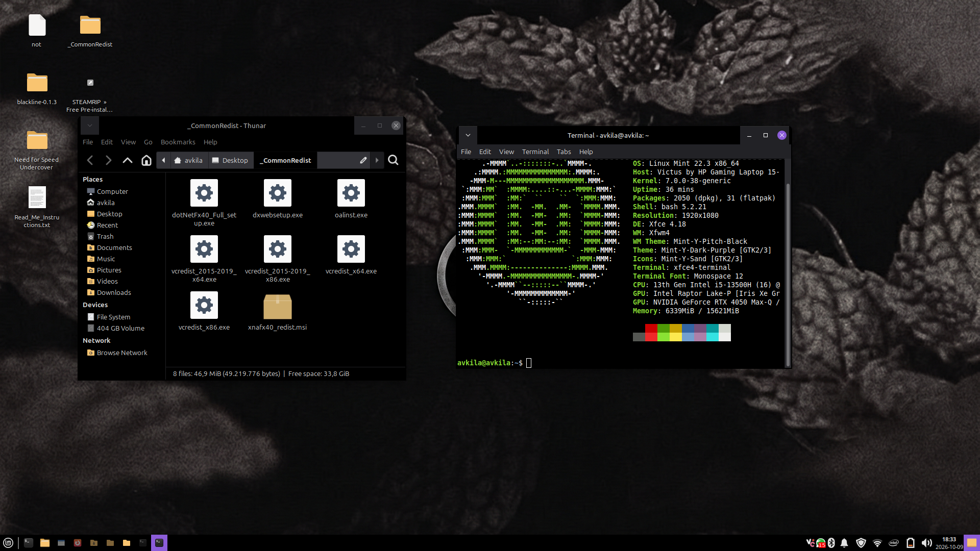The image size is (980, 551).
Task: Click the pencil edit-path icon in Thunar
Action: [363, 160]
